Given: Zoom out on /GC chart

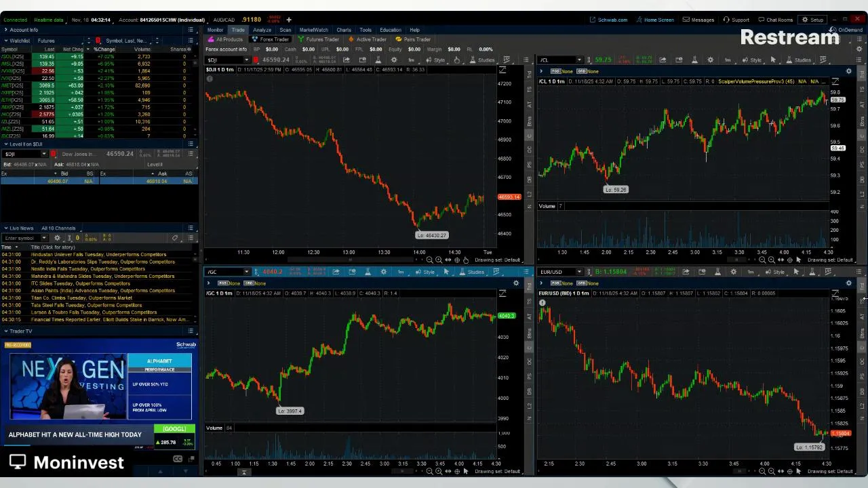Looking at the screenshot, I should [429, 471].
